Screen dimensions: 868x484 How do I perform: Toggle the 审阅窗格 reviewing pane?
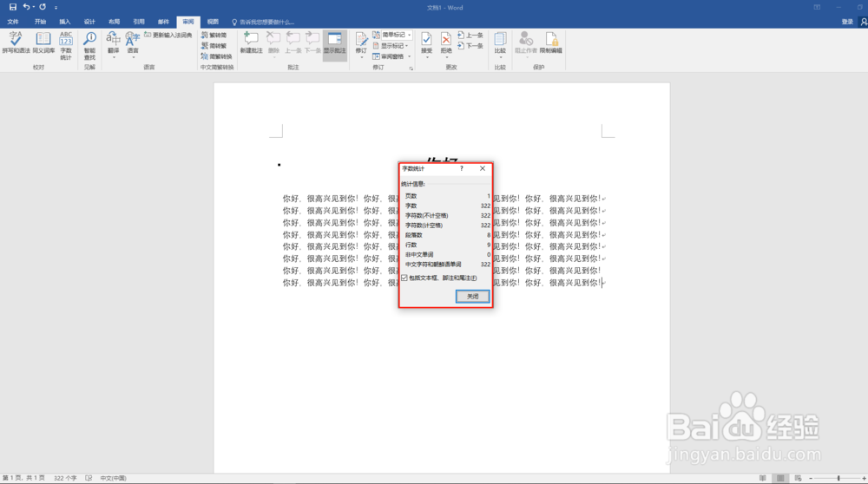[x=389, y=56]
